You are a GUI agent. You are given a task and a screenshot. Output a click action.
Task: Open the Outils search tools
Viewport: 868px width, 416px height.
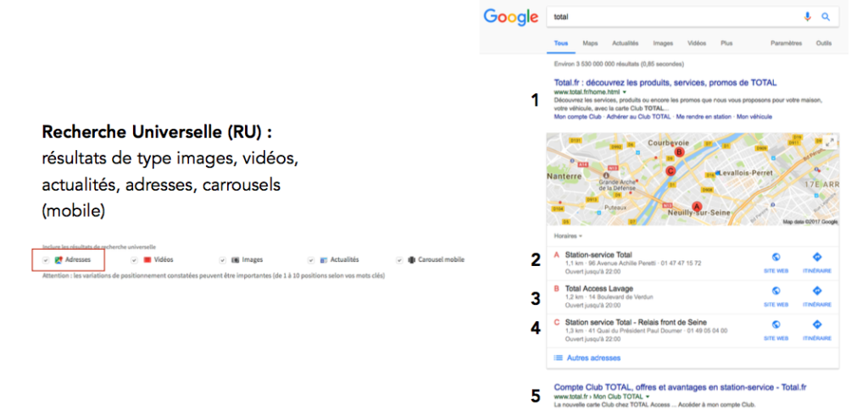824,43
